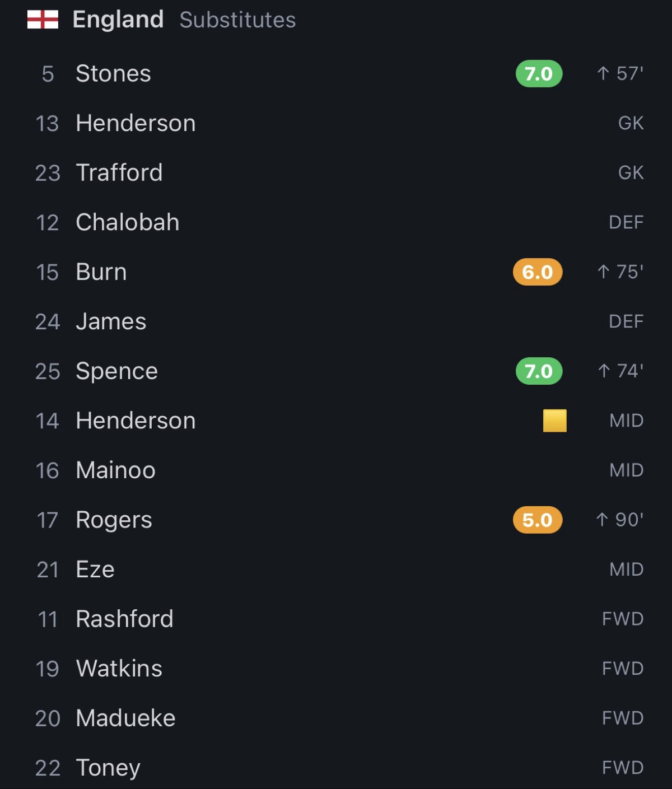672x789 pixels.
Task: Tap Henderson's yellow card icon
Action: click(x=555, y=421)
